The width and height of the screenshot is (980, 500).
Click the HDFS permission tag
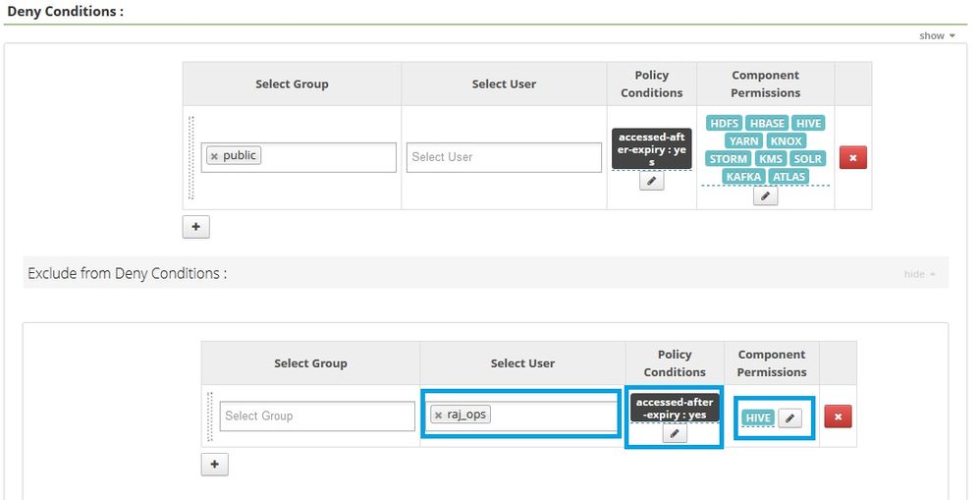[724, 124]
